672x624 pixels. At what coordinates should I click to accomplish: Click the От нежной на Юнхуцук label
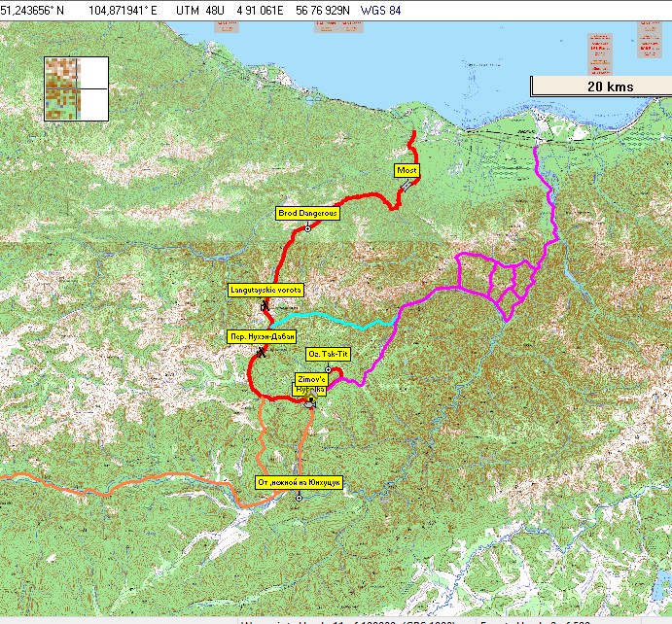click(x=299, y=481)
